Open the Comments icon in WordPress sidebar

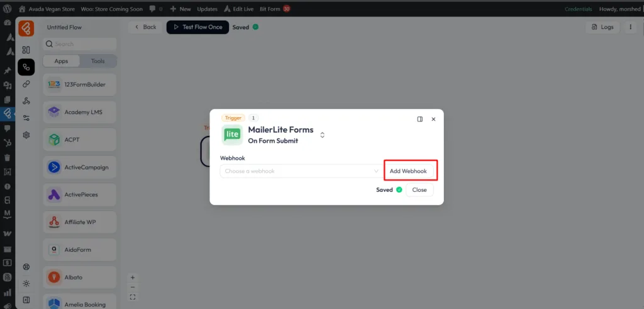8,128
